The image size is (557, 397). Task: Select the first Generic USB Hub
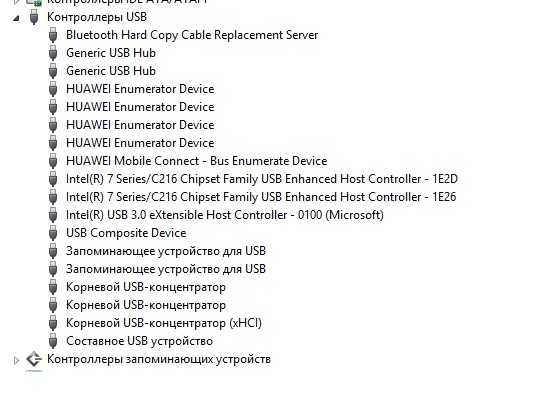111,53
